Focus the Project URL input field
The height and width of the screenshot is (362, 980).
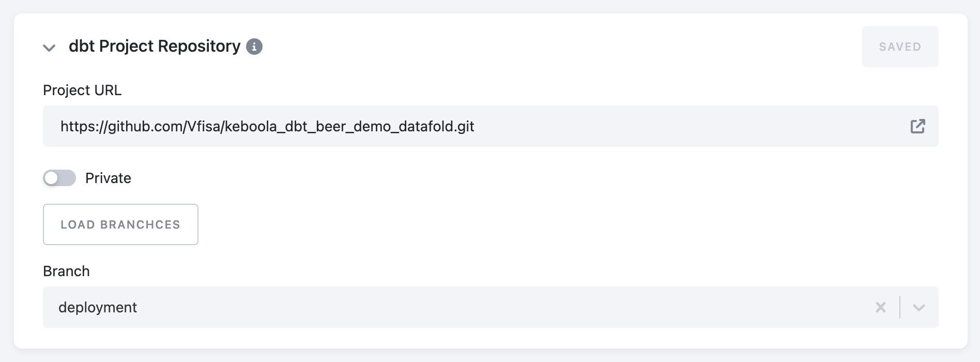coord(491,126)
